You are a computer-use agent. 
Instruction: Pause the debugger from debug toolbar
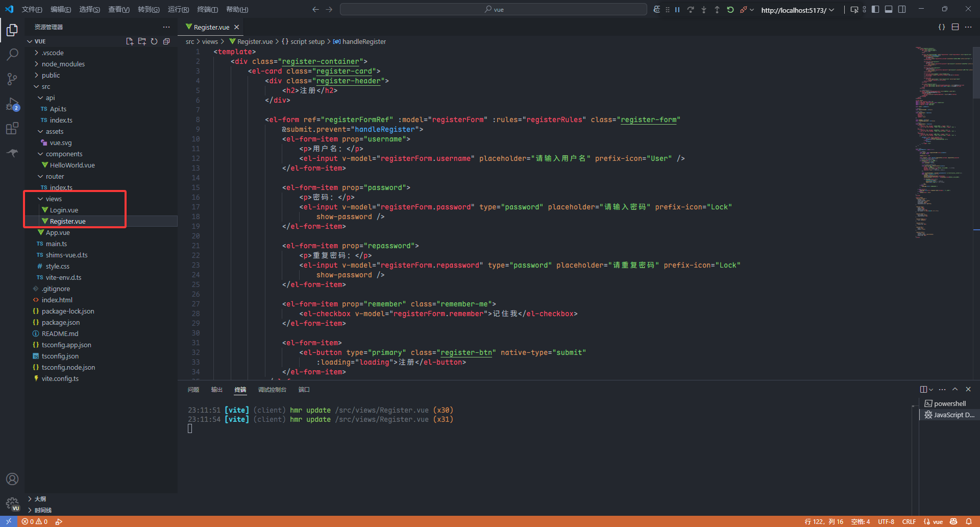click(x=677, y=10)
